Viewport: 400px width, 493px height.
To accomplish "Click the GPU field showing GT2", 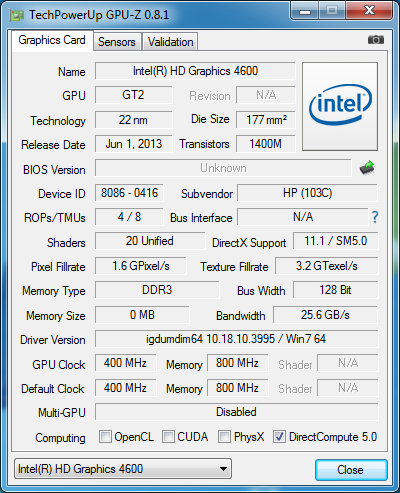I will pos(134,95).
